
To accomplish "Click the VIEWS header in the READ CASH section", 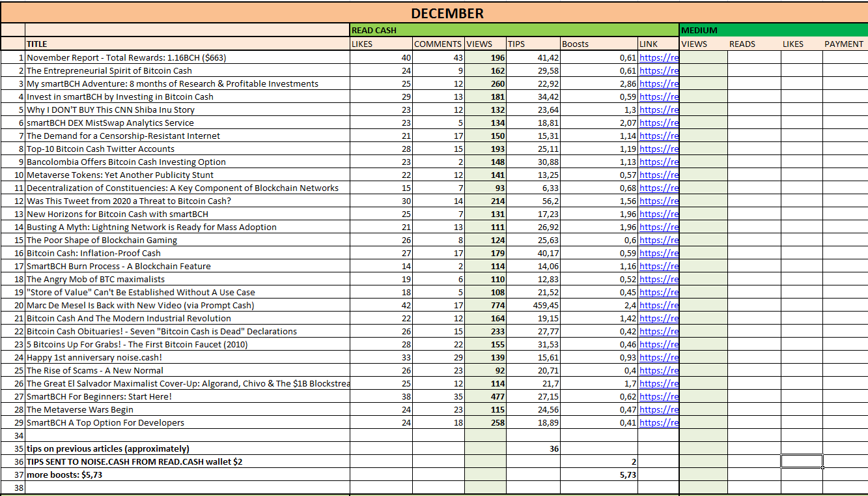I will (x=485, y=44).
